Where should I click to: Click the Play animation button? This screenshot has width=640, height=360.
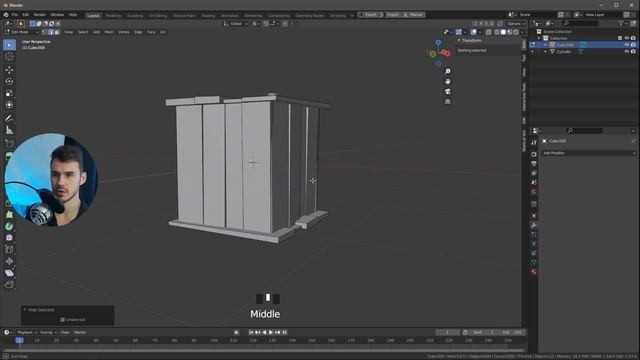point(271,332)
